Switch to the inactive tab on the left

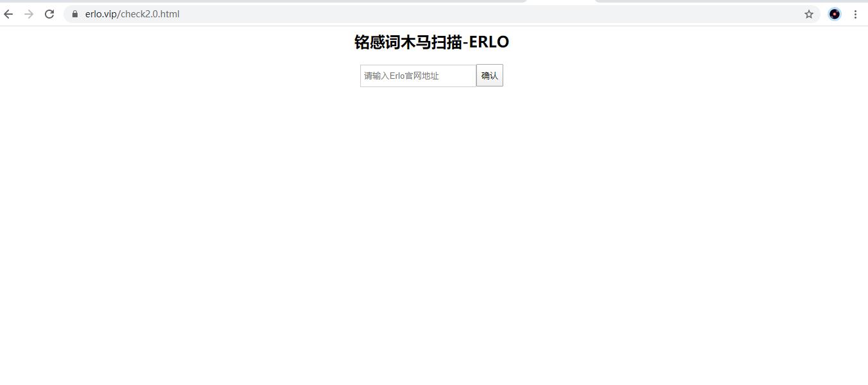point(263,1)
